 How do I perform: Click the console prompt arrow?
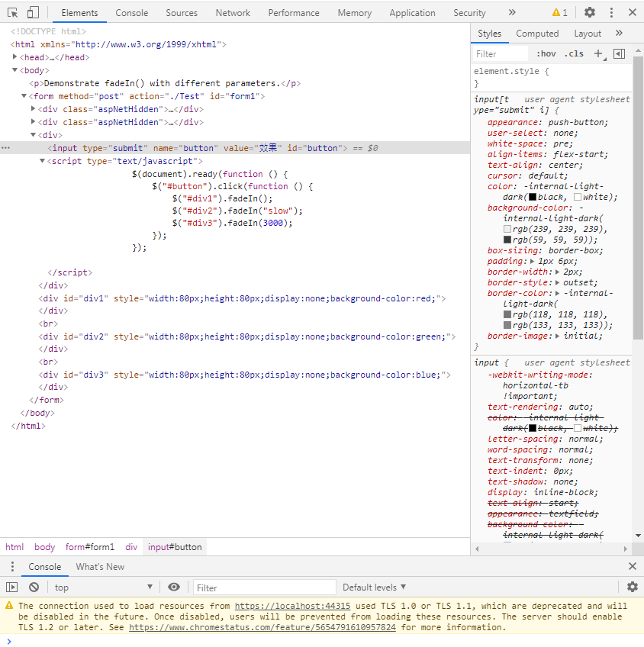tap(9, 641)
